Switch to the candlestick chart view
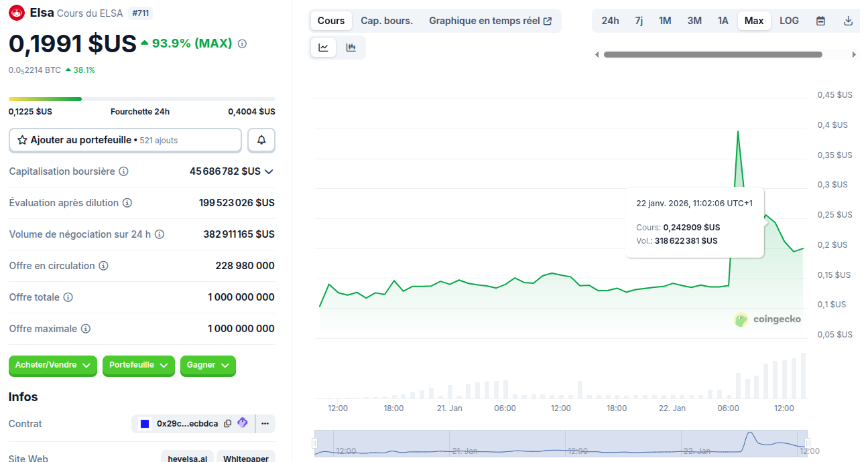 [x=351, y=47]
